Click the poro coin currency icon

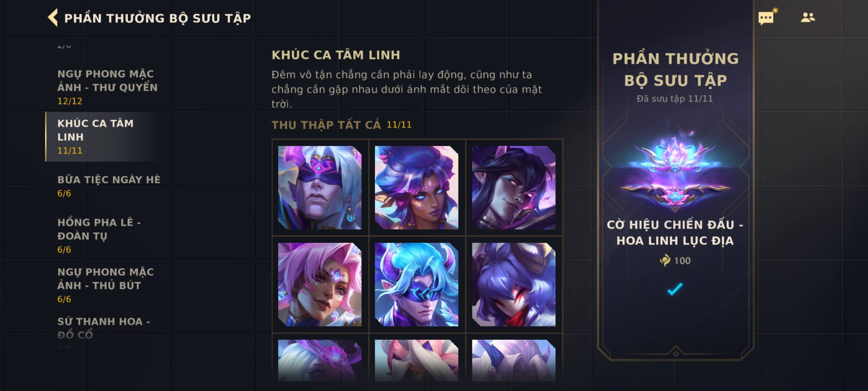click(665, 260)
